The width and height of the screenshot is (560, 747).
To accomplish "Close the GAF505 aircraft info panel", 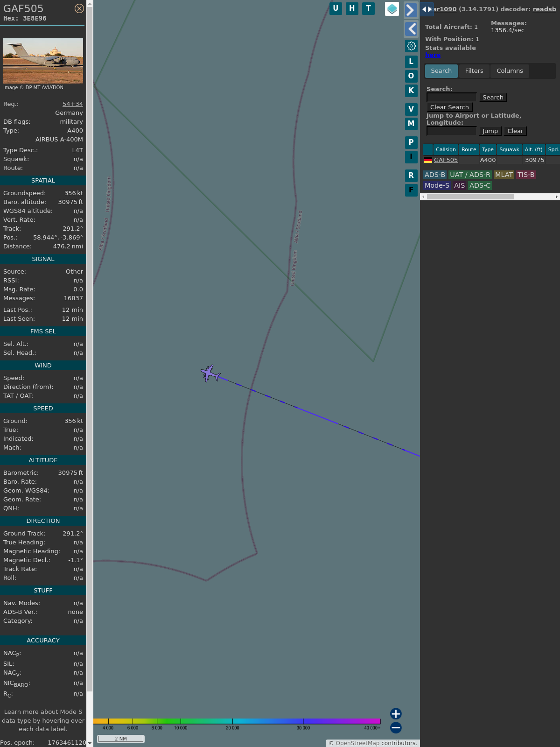I will click(x=79, y=8).
